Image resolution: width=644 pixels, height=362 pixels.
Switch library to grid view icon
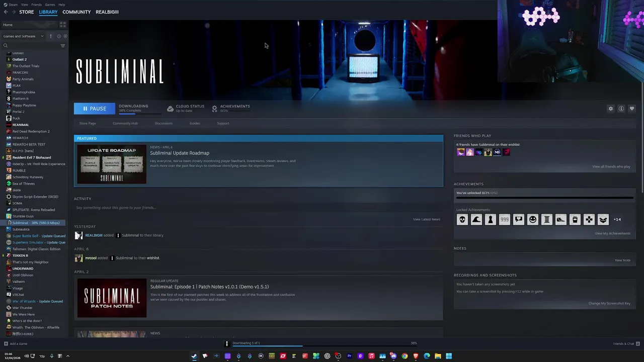pos(63,24)
